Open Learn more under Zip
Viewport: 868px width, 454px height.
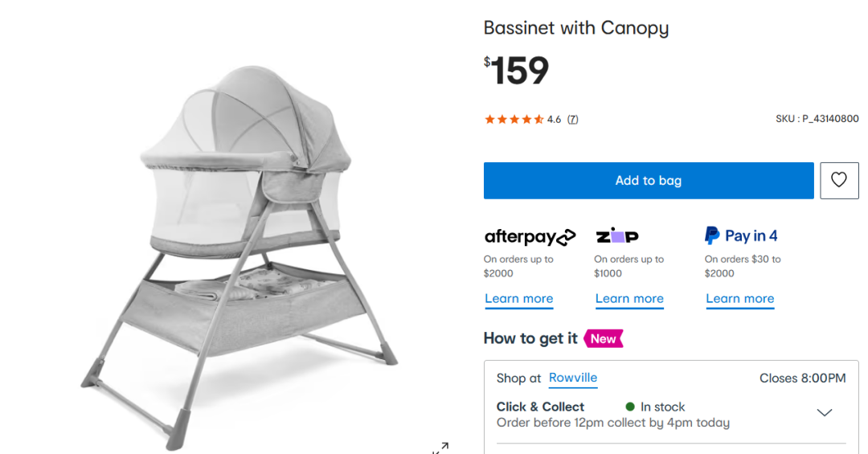[629, 299]
